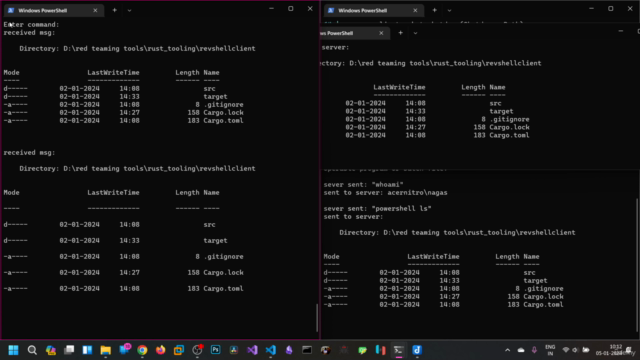Viewport: 640px width, 360px height.
Task: Open the taskbar clock and date
Action: pos(609,350)
